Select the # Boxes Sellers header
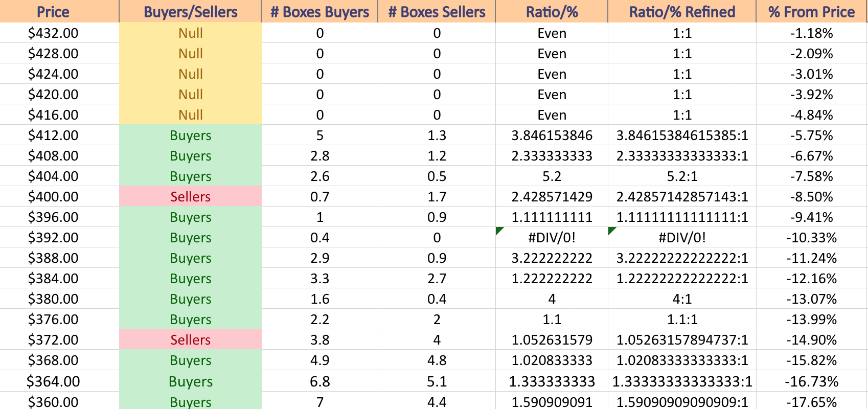 (x=437, y=11)
